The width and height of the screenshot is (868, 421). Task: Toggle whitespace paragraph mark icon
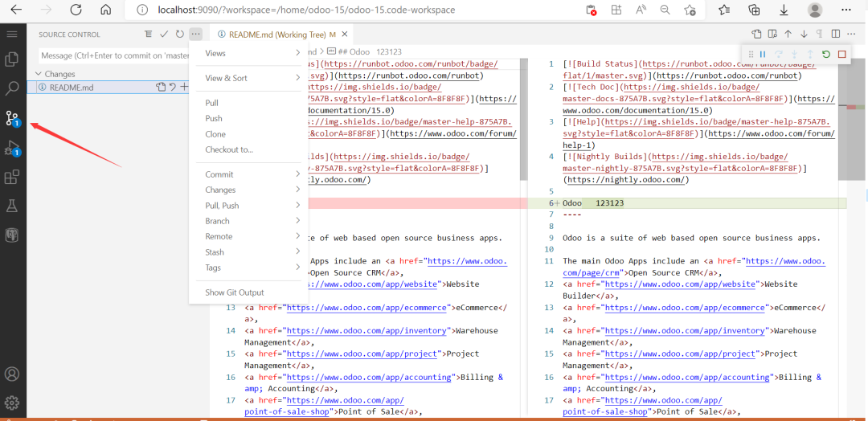click(819, 35)
